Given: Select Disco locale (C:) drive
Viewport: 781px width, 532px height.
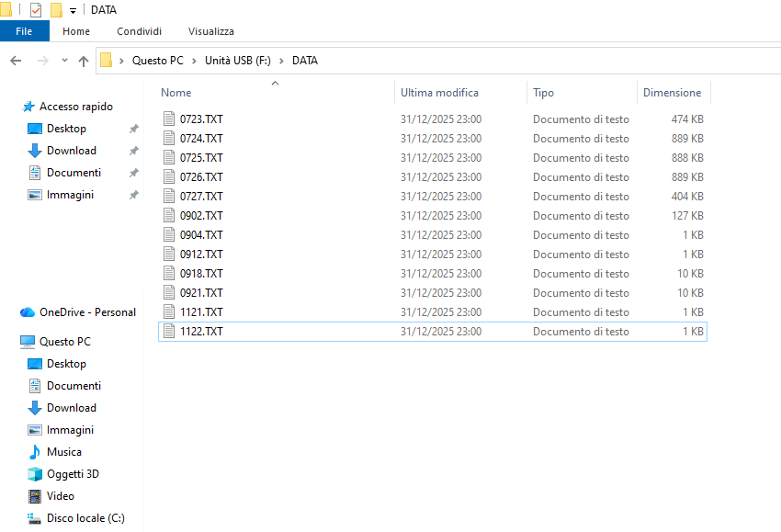Looking at the screenshot, I should pos(85,518).
